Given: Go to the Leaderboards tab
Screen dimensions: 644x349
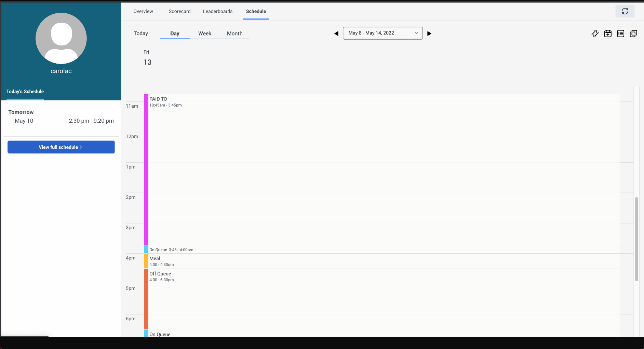Looking at the screenshot, I should 218,11.
